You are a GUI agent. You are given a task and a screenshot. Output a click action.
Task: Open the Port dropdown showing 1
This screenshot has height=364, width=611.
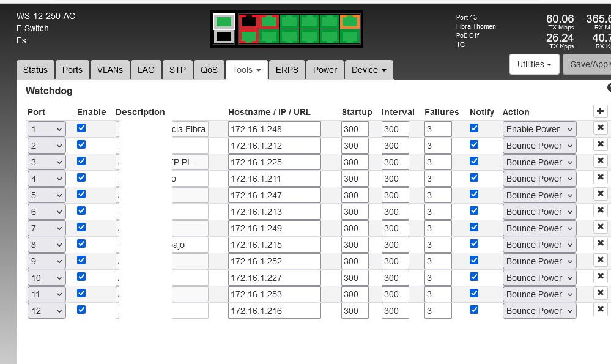[x=46, y=129]
